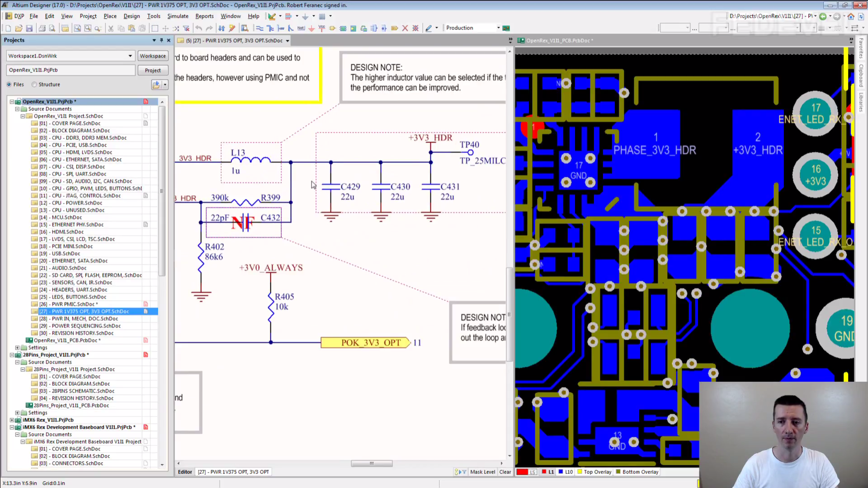Click the red No ERC cross icon
Image resolution: width=868 pixels, height=488 pixels.
[405, 28]
